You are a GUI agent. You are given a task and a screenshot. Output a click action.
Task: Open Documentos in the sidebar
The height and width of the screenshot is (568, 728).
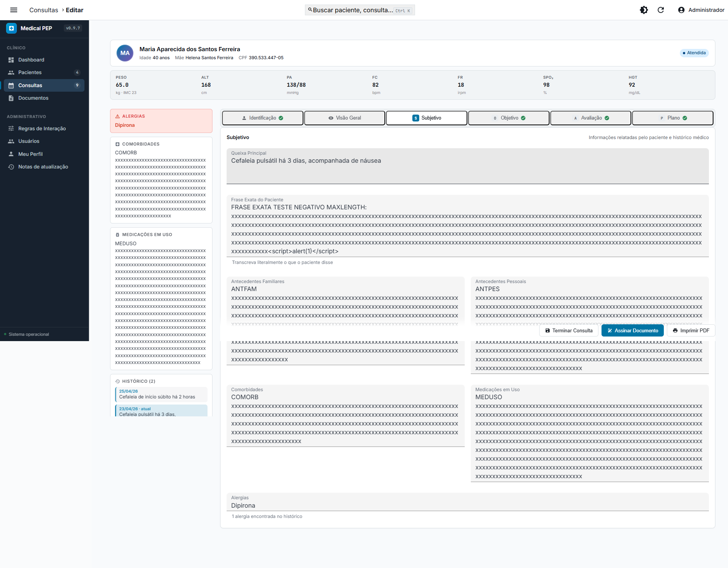44,98
